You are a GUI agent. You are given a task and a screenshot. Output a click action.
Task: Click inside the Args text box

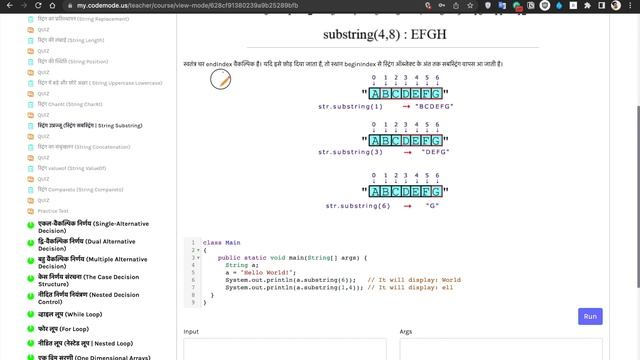pyautogui.click(x=501, y=349)
